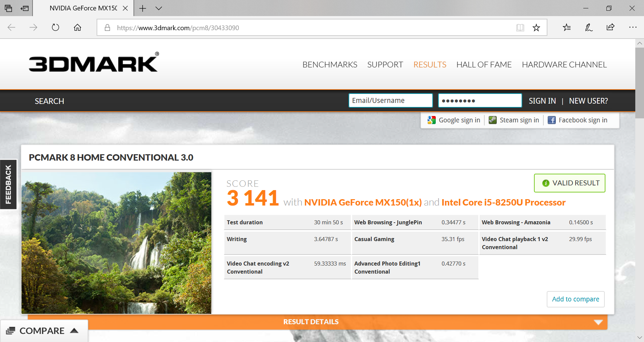644x342 pixels.
Task: Go to the browser home page icon
Action: pyautogui.click(x=77, y=27)
